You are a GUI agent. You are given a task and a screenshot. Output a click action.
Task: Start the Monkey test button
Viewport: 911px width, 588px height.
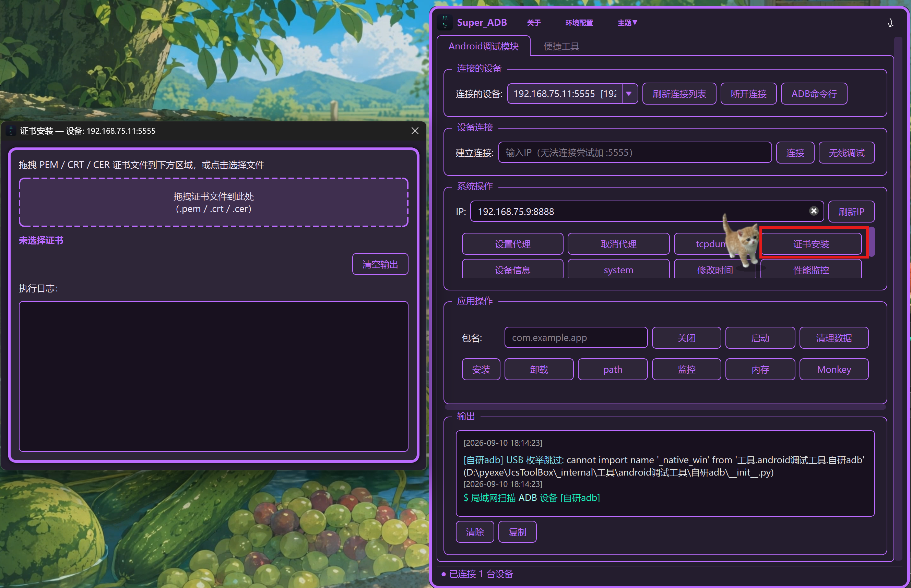point(834,369)
